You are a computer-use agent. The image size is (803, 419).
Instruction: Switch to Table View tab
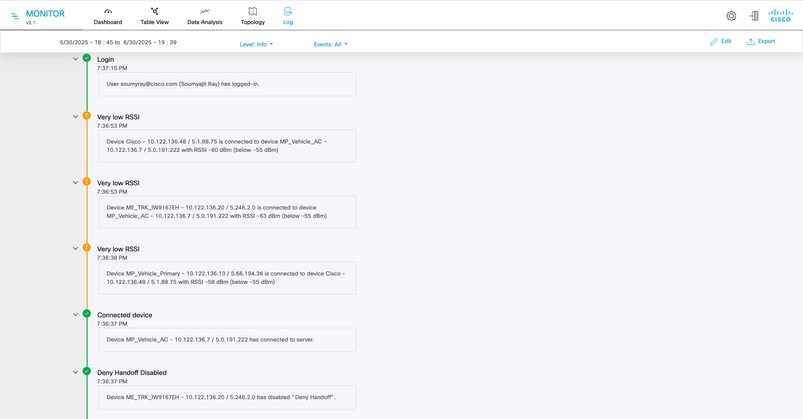tap(155, 16)
